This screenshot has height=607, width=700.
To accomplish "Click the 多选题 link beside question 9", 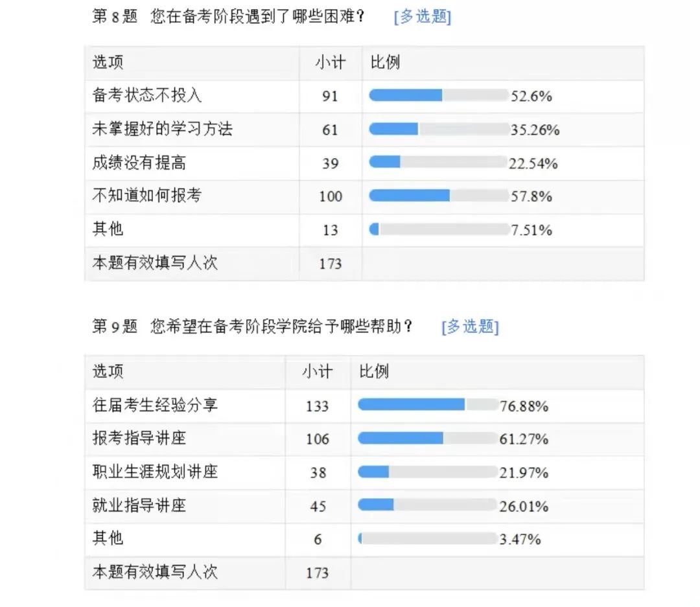I will [470, 326].
